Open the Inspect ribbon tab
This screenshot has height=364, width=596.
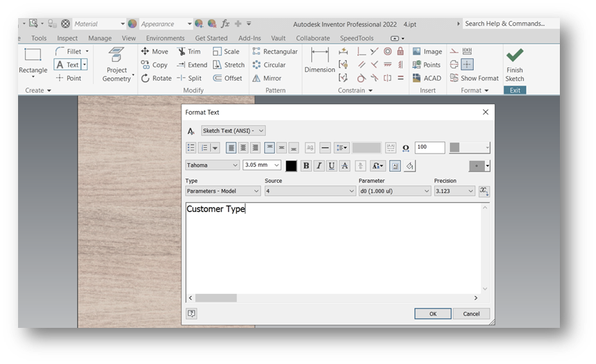pos(67,38)
